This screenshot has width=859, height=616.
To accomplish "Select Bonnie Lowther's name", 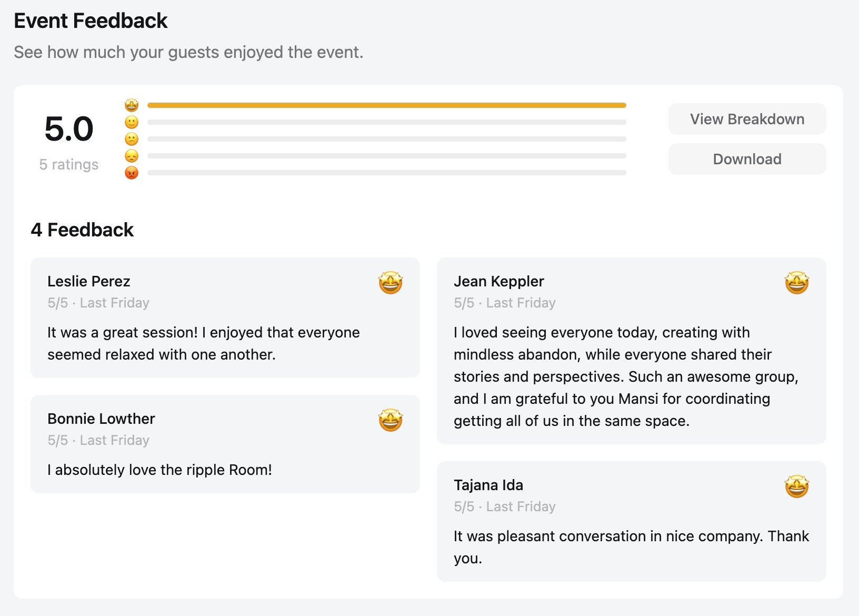I will click(101, 419).
